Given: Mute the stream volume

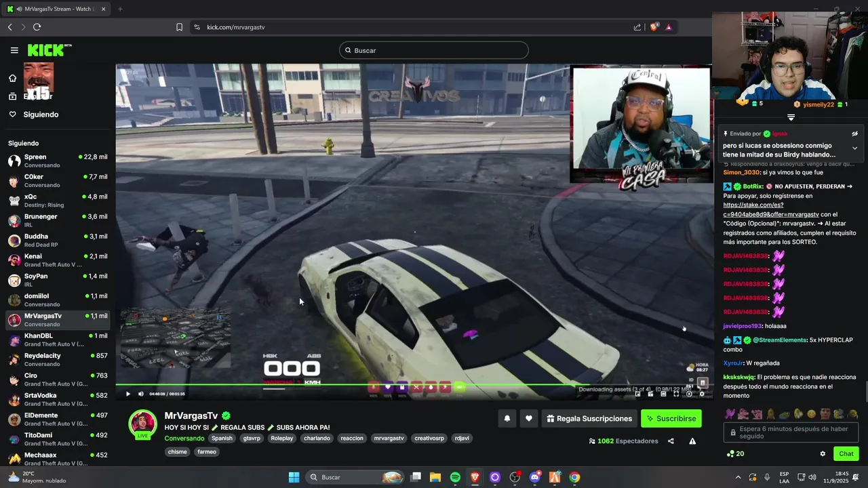Looking at the screenshot, I should [141, 394].
